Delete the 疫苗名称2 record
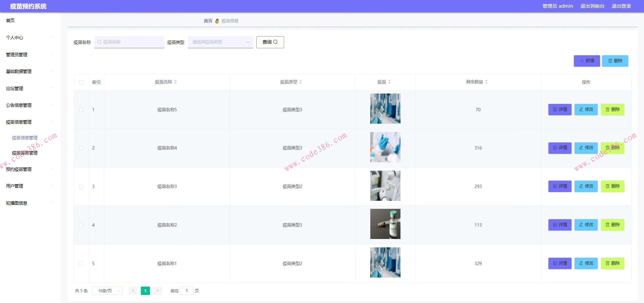Image resolution: width=644 pixels, height=303 pixels. (x=612, y=225)
